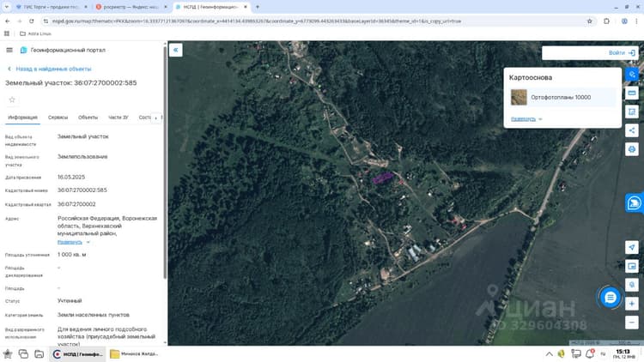Switch to the Информация tab
The image size is (644, 362).
22,118
